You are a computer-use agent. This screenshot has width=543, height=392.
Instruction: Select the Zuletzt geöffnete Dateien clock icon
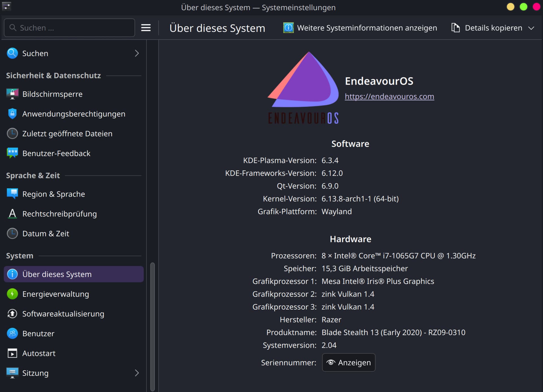tap(12, 133)
